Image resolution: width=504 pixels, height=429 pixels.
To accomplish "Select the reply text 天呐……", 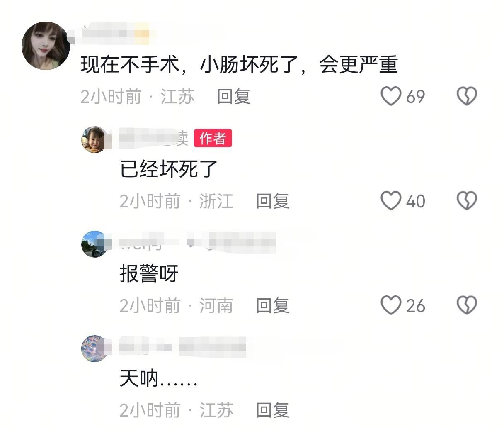I will pyautogui.click(x=158, y=378).
